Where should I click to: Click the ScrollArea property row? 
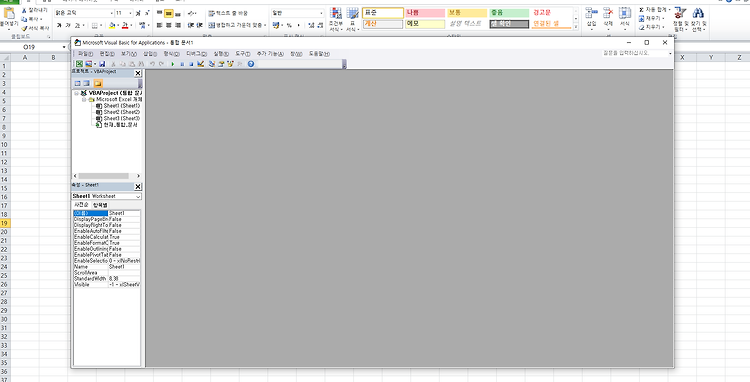coord(107,273)
